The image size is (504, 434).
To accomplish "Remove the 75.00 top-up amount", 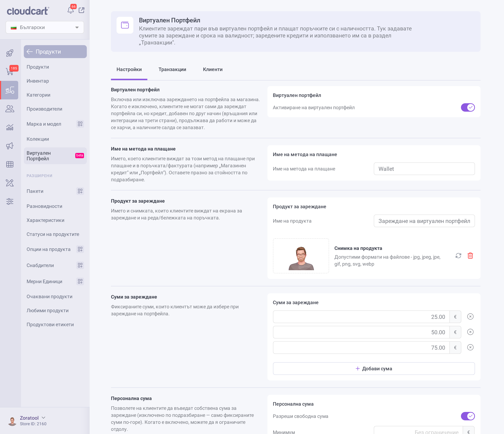I will pyautogui.click(x=470, y=347).
